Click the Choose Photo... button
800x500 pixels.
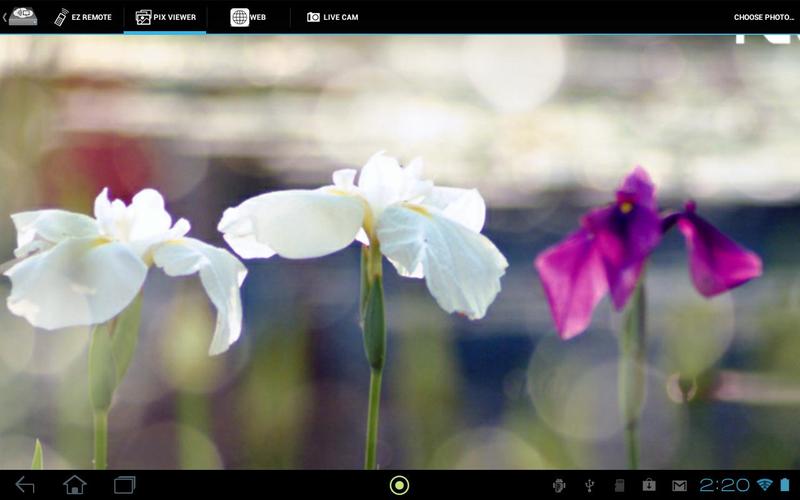pos(764,17)
